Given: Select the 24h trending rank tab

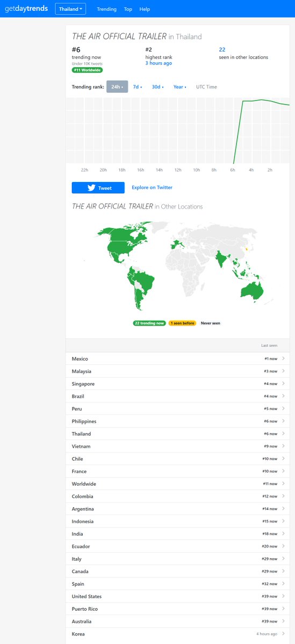Looking at the screenshot, I should (x=117, y=87).
